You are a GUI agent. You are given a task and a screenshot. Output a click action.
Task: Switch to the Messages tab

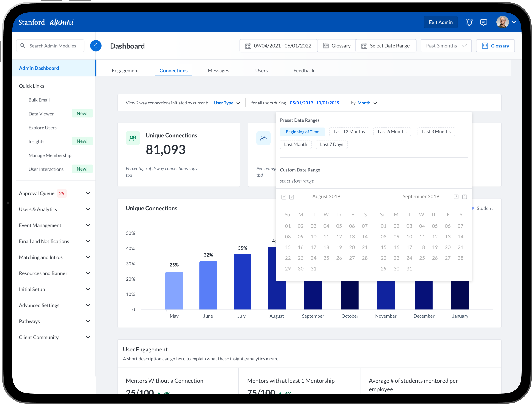tap(218, 70)
